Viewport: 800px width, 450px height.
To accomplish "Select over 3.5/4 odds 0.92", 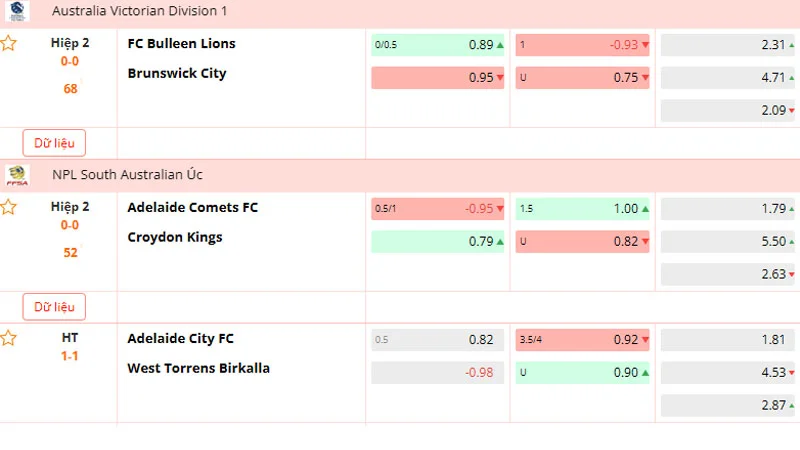I will pyautogui.click(x=583, y=340).
